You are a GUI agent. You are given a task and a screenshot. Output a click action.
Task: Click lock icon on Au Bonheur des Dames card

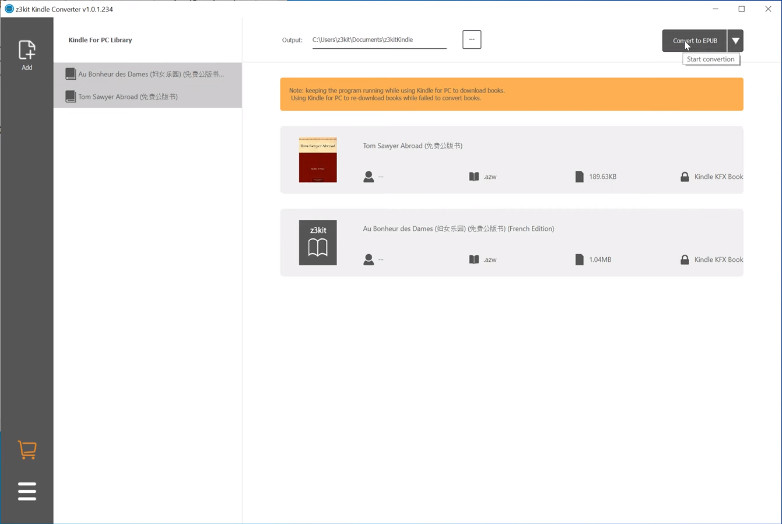click(685, 259)
